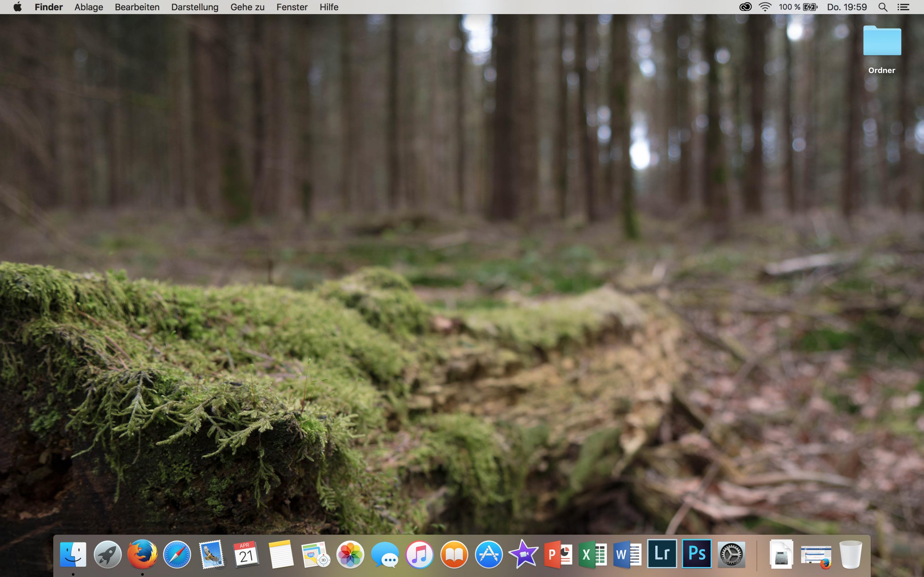Open the Ablage menu
924x577 pixels.
point(89,7)
